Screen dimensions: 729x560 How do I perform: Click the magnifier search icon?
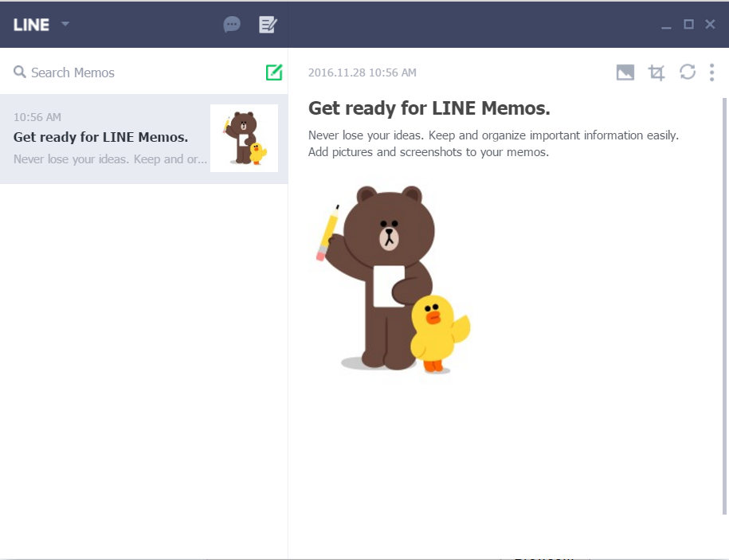tap(20, 72)
